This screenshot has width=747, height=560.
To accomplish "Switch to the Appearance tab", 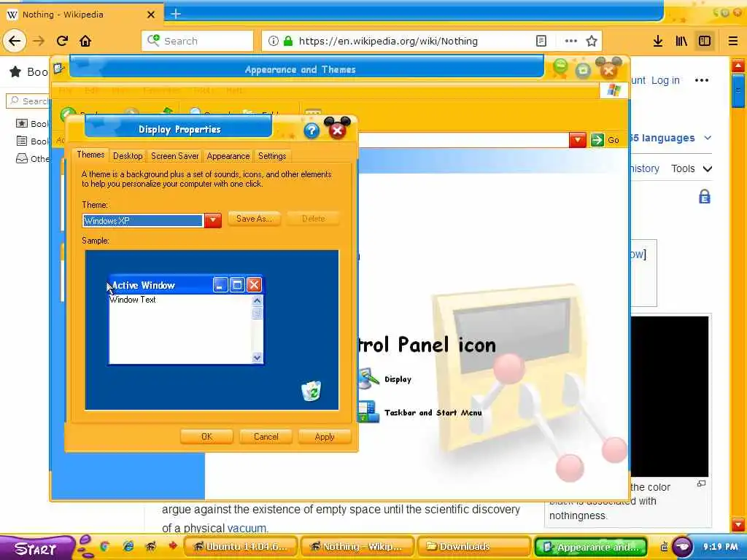I will pyautogui.click(x=228, y=156).
